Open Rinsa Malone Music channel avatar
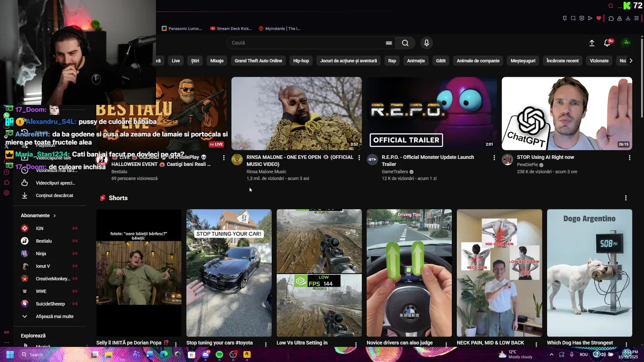The height and width of the screenshot is (362, 644). tap(237, 160)
